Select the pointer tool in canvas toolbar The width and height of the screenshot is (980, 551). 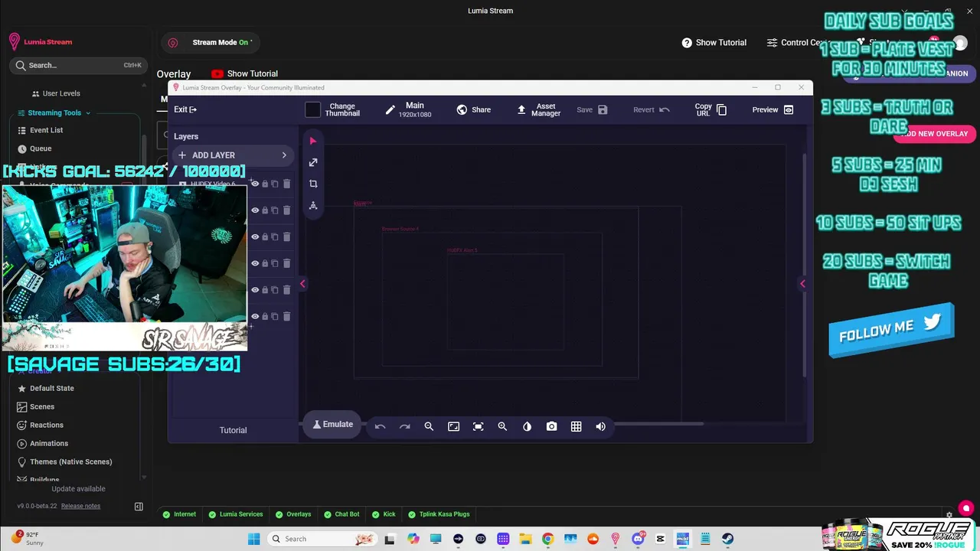coord(312,142)
